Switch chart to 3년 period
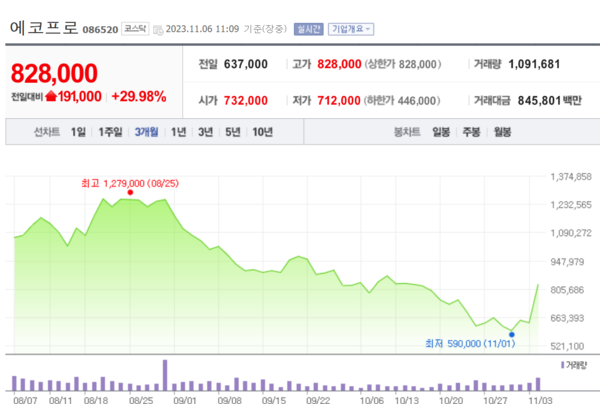600x404 pixels. tap(205, 132)
